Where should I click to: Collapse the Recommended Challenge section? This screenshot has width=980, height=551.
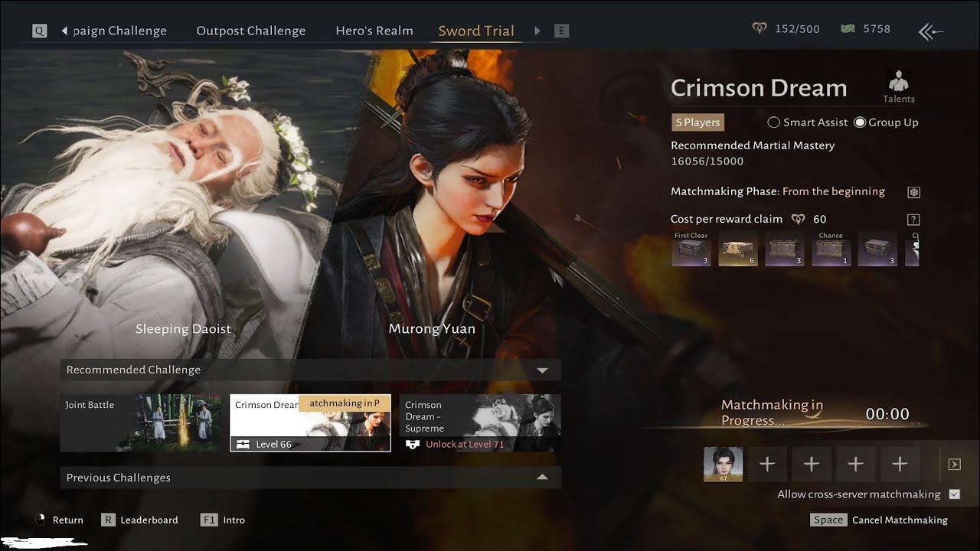click(x=542, y=370)
